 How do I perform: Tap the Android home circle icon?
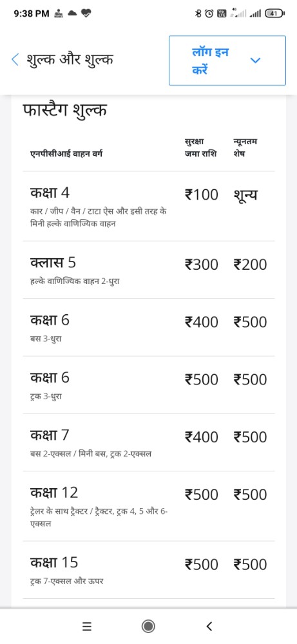coord(148,627)
